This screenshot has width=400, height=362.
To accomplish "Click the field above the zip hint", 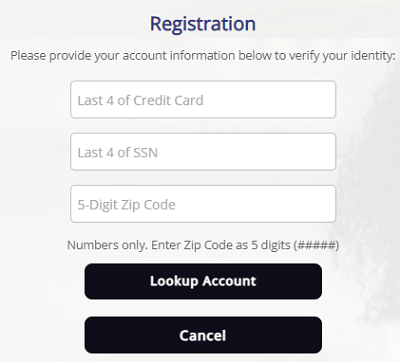I will pyautogui.click(x=203, y=204).
